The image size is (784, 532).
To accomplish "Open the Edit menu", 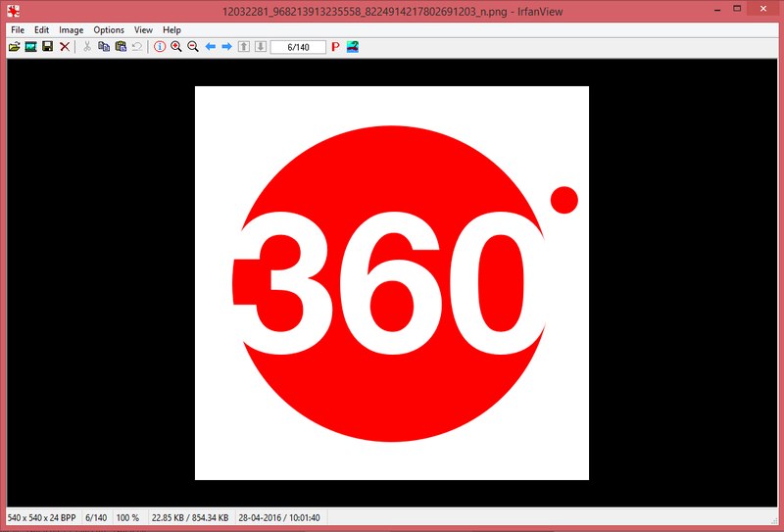I will point(41,30).
